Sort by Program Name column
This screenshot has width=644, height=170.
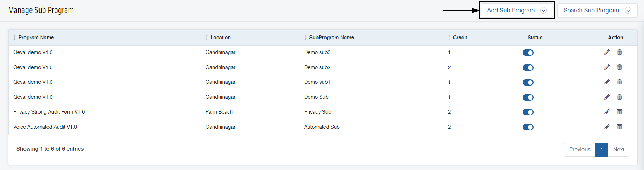(x=36, y=38)
